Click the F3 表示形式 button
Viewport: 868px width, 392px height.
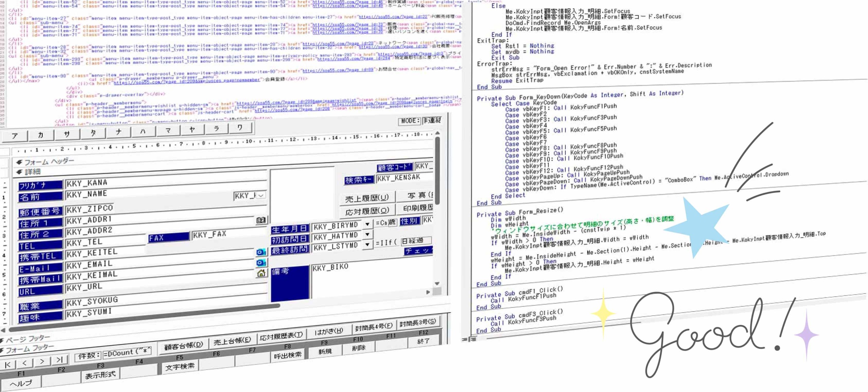coord(100,375)
